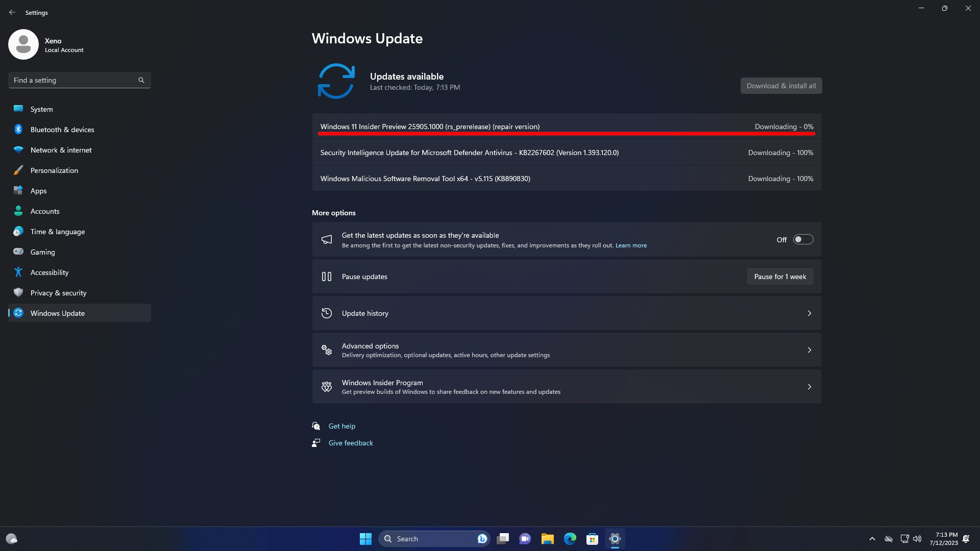Click the Accounts person icon
The image size is (980, 551).
point(18,211)
